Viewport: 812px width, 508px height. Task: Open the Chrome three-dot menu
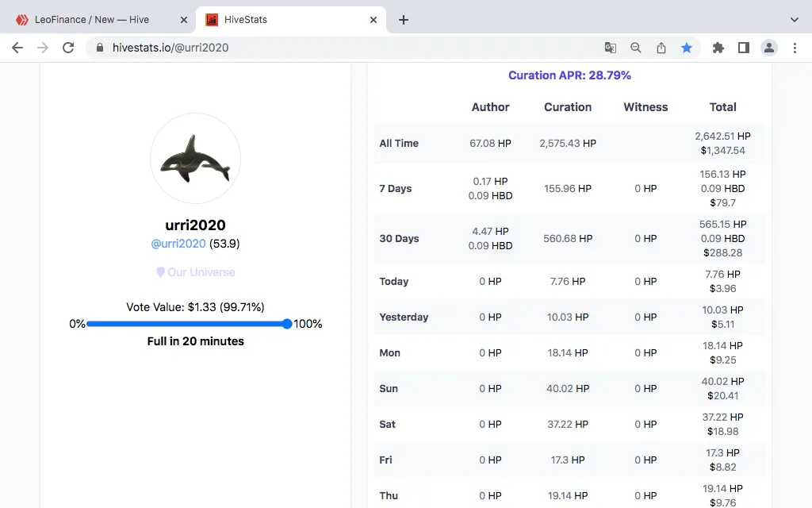[x=795, y=48]
